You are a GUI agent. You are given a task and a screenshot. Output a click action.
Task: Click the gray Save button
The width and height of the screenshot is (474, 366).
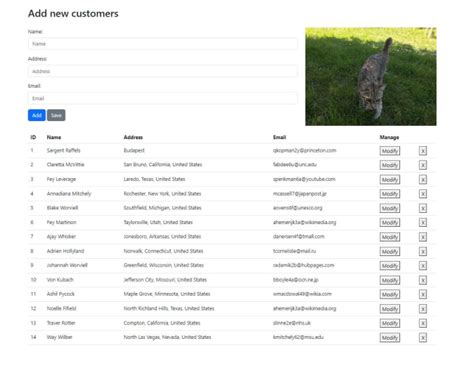pyautogui.click(x=56, y=115)
